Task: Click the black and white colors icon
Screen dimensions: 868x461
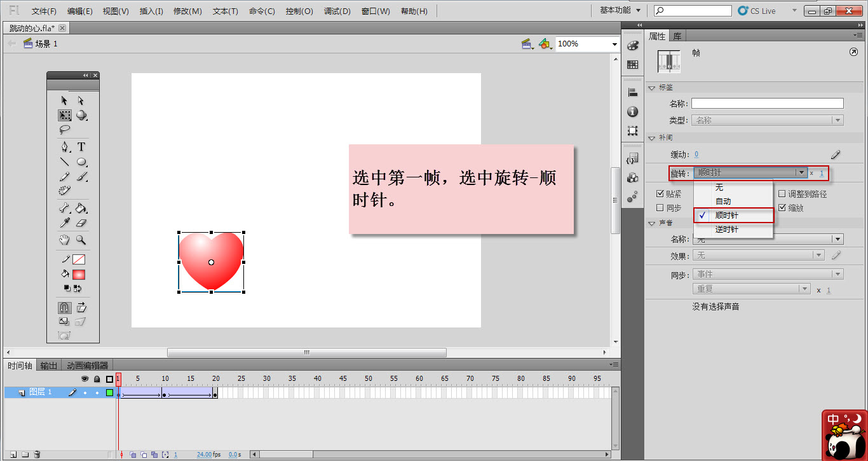Action: click(x=67, y=288)
